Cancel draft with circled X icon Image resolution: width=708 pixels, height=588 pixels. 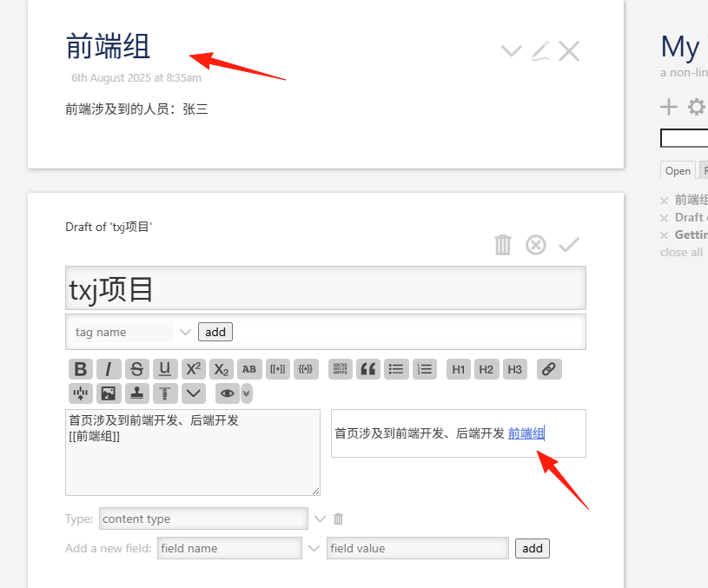click(x=536, y=245)
